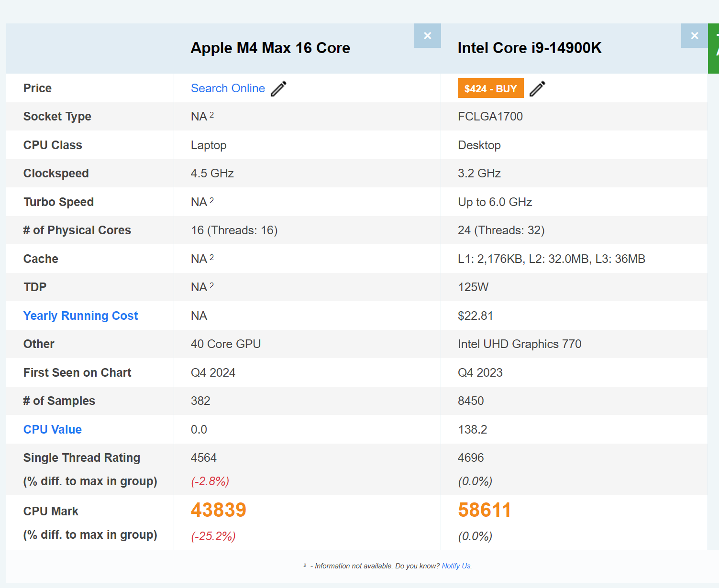
Task: Click the 8450 samples value
Action: pos(471,401)
